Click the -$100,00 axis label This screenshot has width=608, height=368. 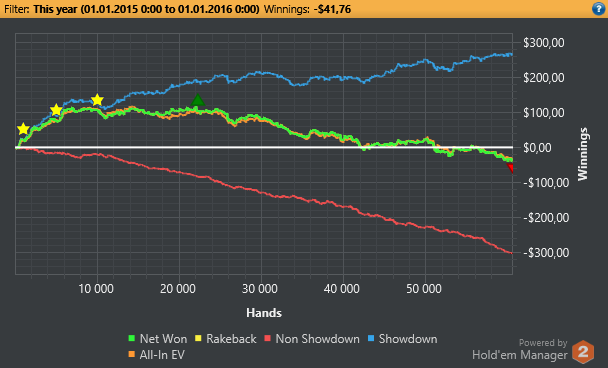pos(546,182)
